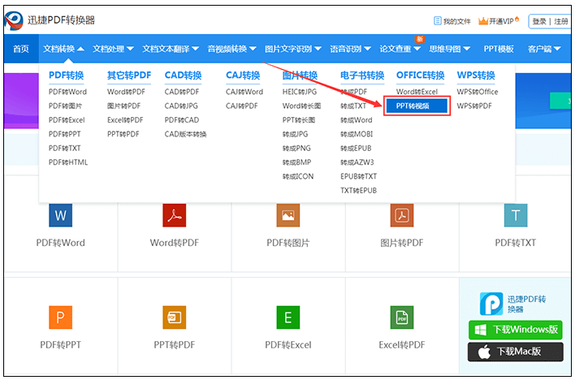Screen dimensions: 588x380
Task: Click the CAD转换 column heading
Action: 183,76
